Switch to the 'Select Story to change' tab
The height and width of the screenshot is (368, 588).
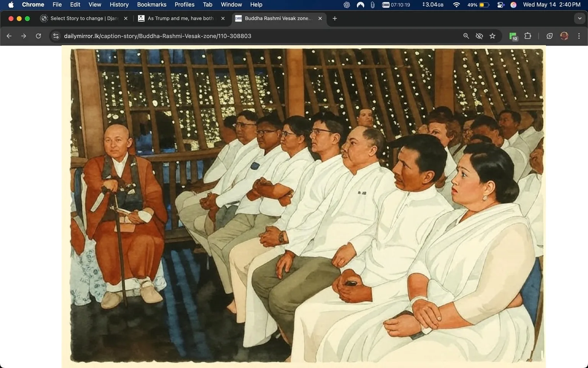click(84, 18)
